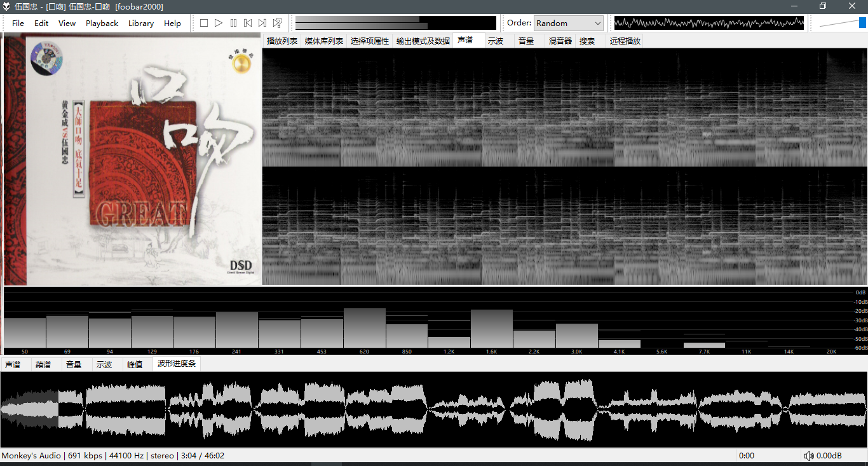Open the View menu
This screenshot has height=466, width=868.
(x=67, y=23)
